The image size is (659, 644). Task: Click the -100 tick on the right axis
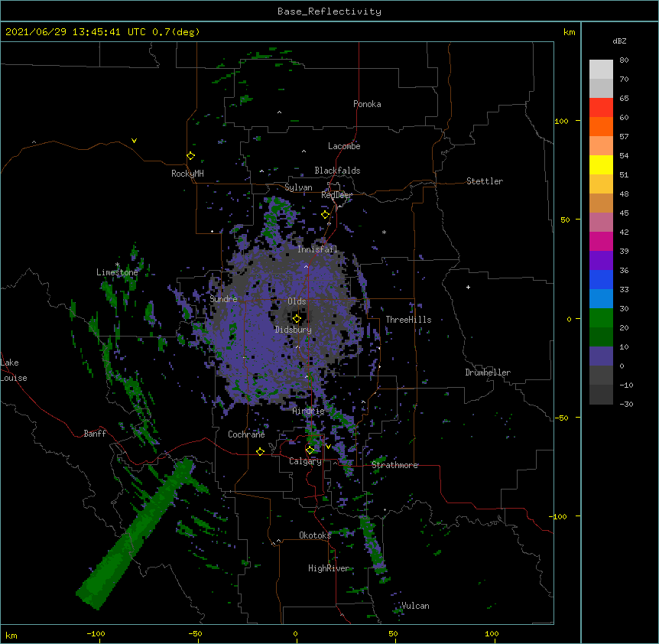(x=559, y=516)
